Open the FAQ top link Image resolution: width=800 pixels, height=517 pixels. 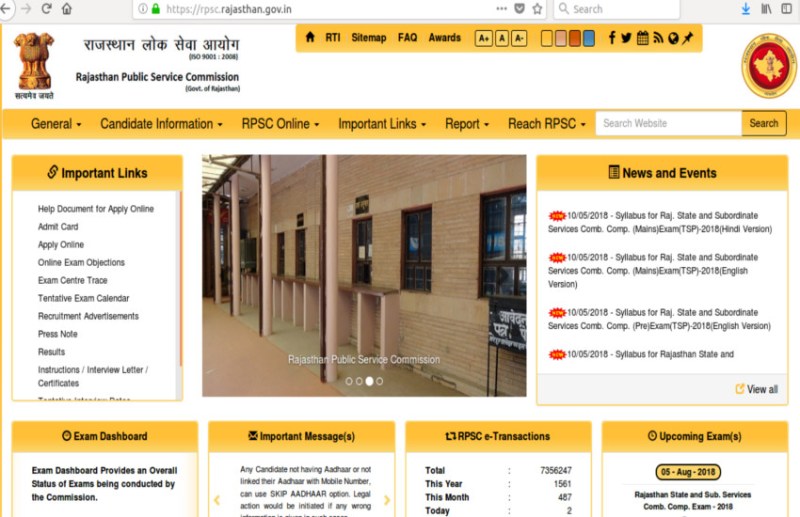pos(407,38)
